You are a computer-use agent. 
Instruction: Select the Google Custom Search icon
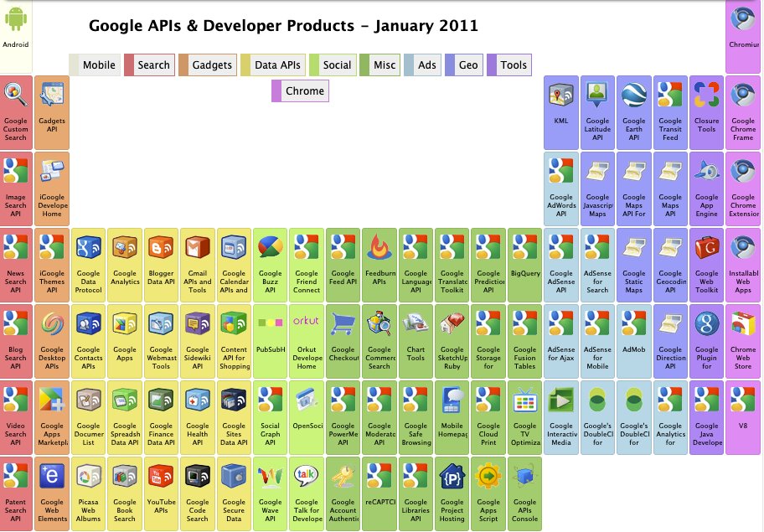coord(15,111)
